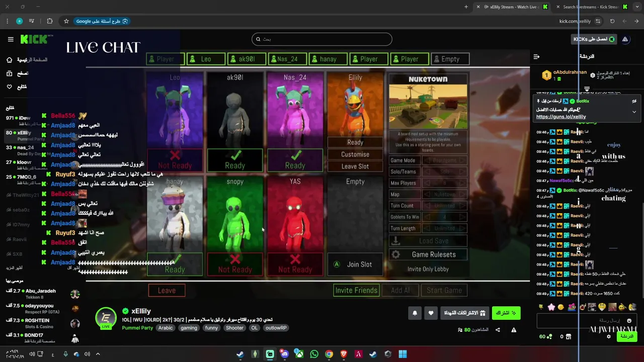The width and height of the screenshot is (644, 362).
Task: Click the Gift subscriptions button
Action: pyautogui.click(x=464, y=313)
